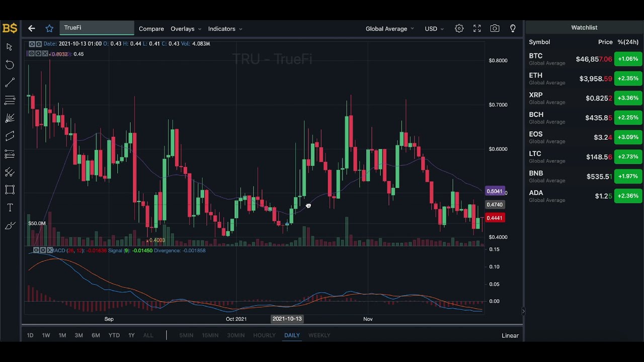The image size is (644, 362).
Task: Go back using the left arrow
Action: click(32, 29)
